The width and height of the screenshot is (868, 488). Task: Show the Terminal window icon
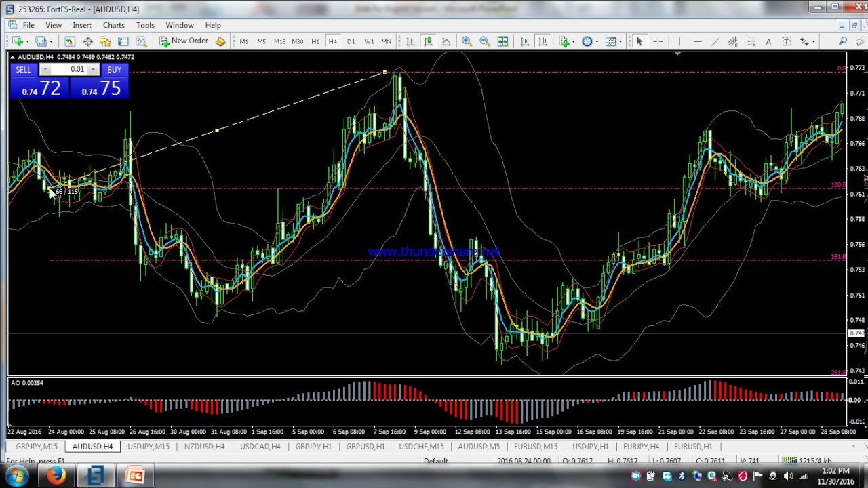pos(123,41)
